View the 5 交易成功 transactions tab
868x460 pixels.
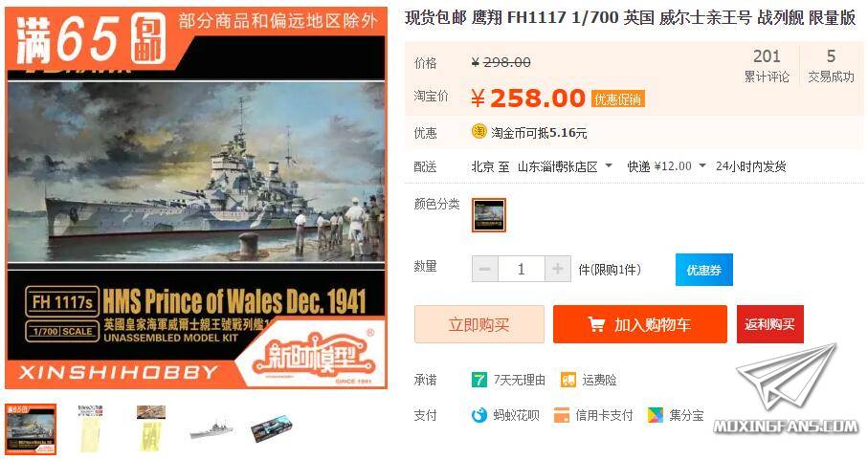(x=831, y=65)
